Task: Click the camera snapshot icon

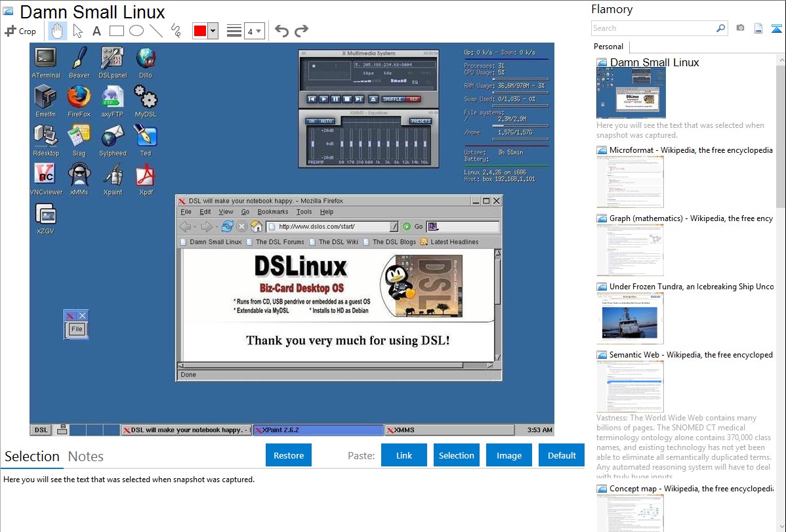Action: click(x=740, y=28)
